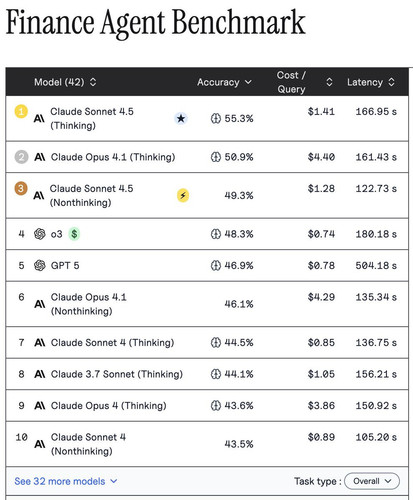
Task: Sort by Accuracy column header
Action: pos(224,82)
